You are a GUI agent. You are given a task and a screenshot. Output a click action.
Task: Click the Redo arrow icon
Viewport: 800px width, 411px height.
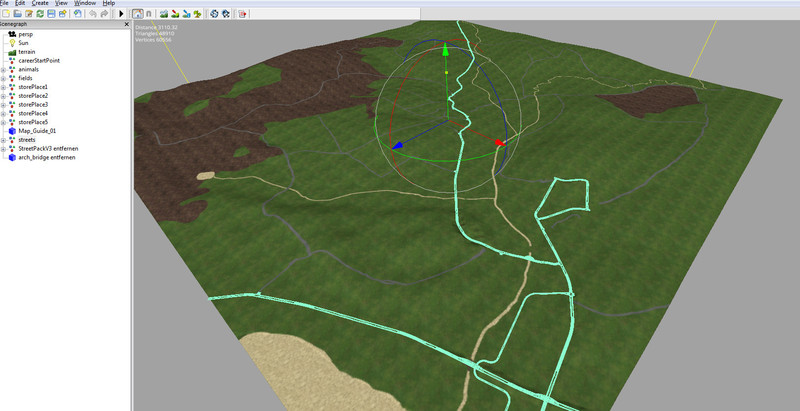click(x=103, y=14)
